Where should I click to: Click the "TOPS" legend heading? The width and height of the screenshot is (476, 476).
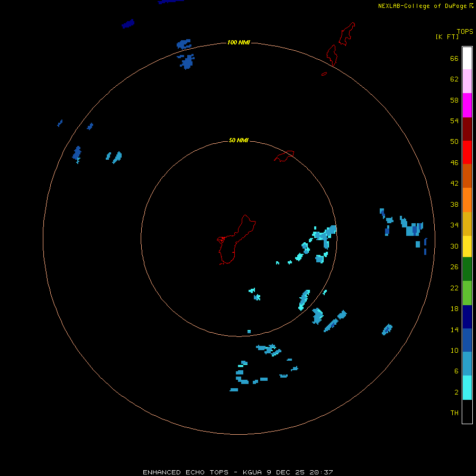(465, 32)
